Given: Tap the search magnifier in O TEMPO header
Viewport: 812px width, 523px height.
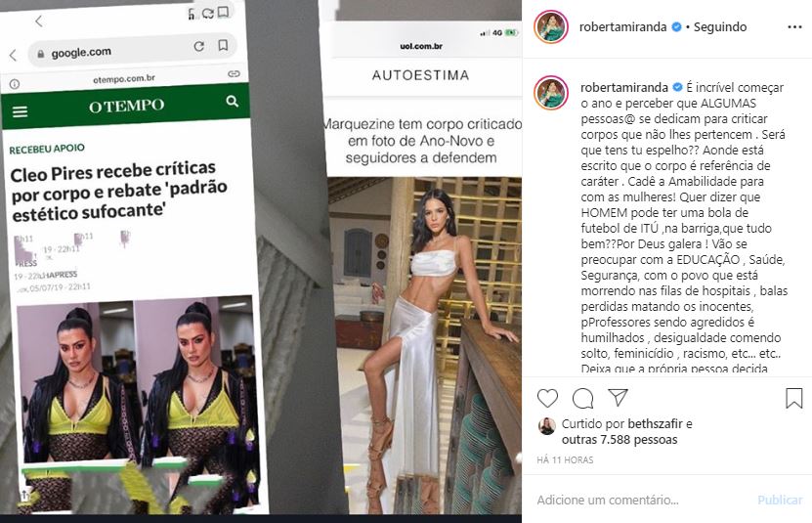Looking at the screenshot, I should [232, 101].
